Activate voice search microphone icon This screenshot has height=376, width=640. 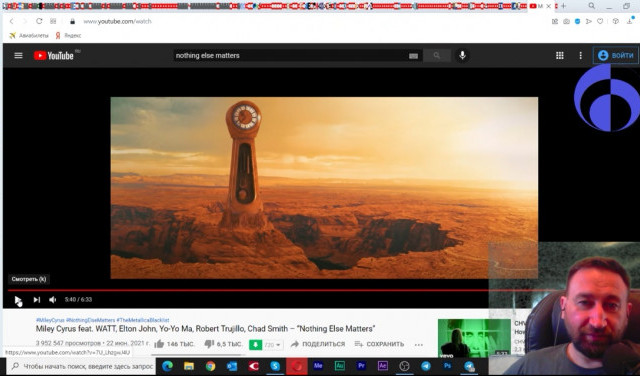pyautogui.click(x=462, y=56)
